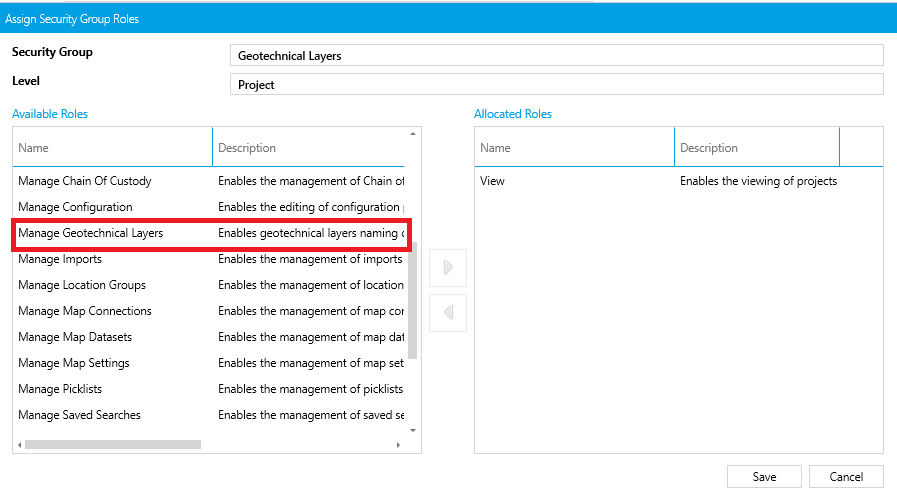This screenshot has height=501, width=897.
Task: Sort allocated roles by Description header
Action: tap(756, 148)
